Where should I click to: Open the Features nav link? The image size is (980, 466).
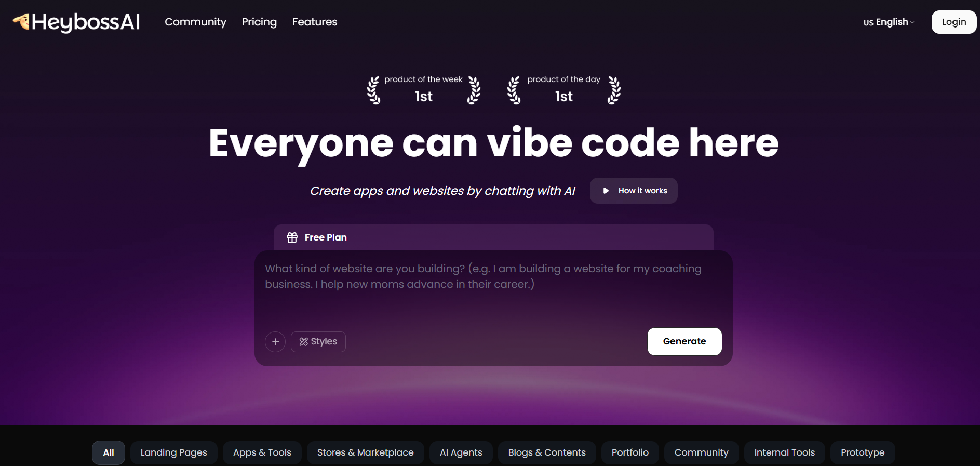(x=315, y=22)
